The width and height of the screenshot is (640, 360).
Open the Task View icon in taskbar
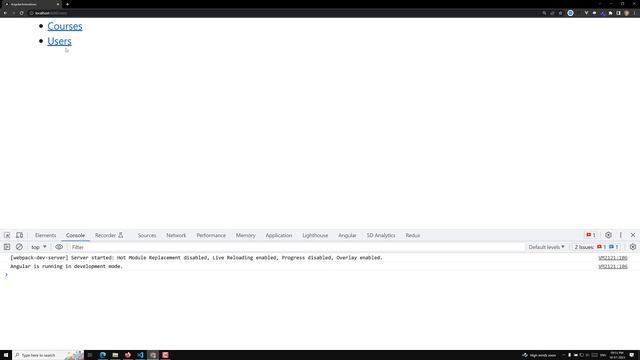tap(90, 355)
